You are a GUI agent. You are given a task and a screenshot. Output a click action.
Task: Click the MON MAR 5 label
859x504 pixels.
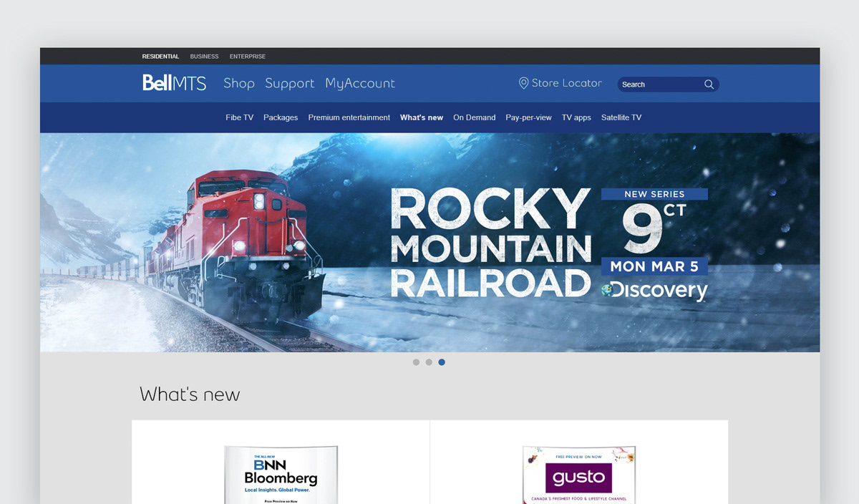654,266
